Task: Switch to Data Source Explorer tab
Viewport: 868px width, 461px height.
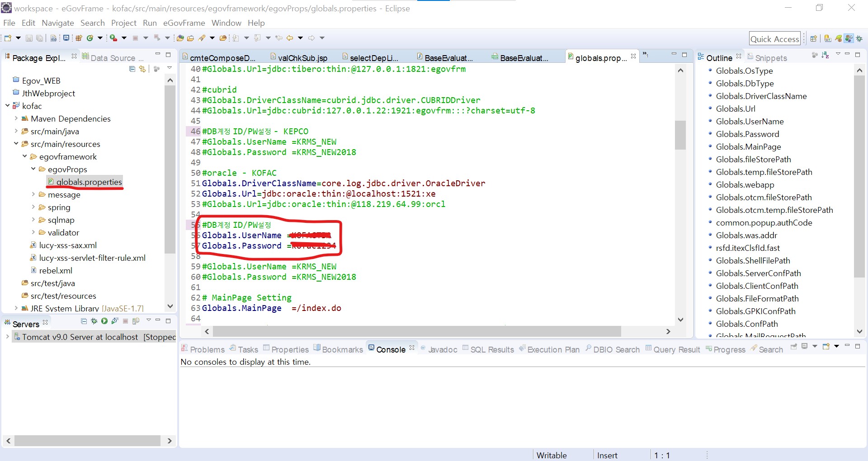Action: pyautogui.click(x=113, y=58)
